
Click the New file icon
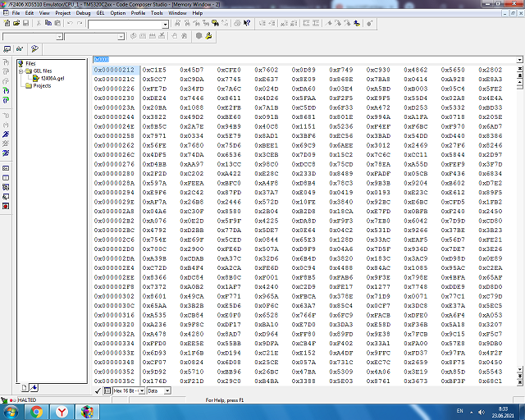coord(7,23)
